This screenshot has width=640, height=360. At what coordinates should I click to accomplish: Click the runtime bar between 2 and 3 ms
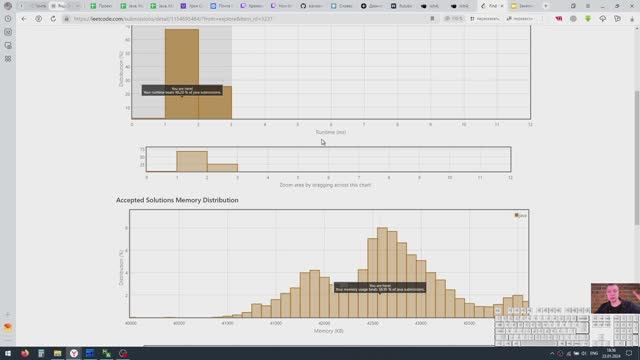point(215,102)
